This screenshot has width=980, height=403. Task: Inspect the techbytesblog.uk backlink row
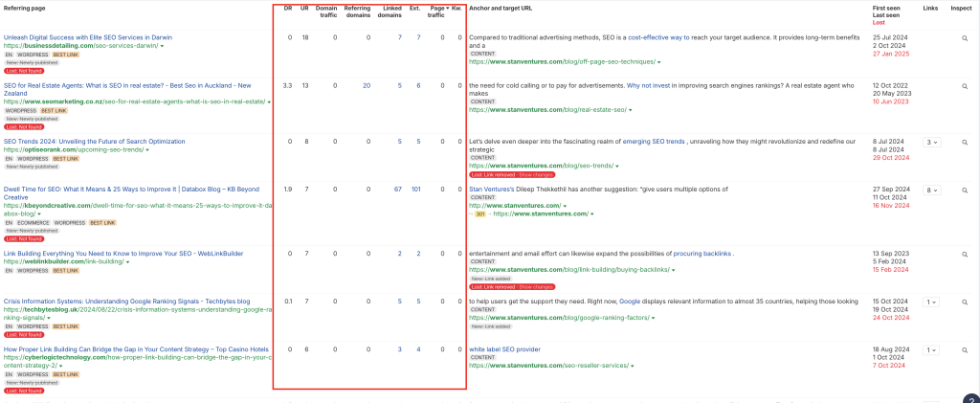[x=965, y=302]
